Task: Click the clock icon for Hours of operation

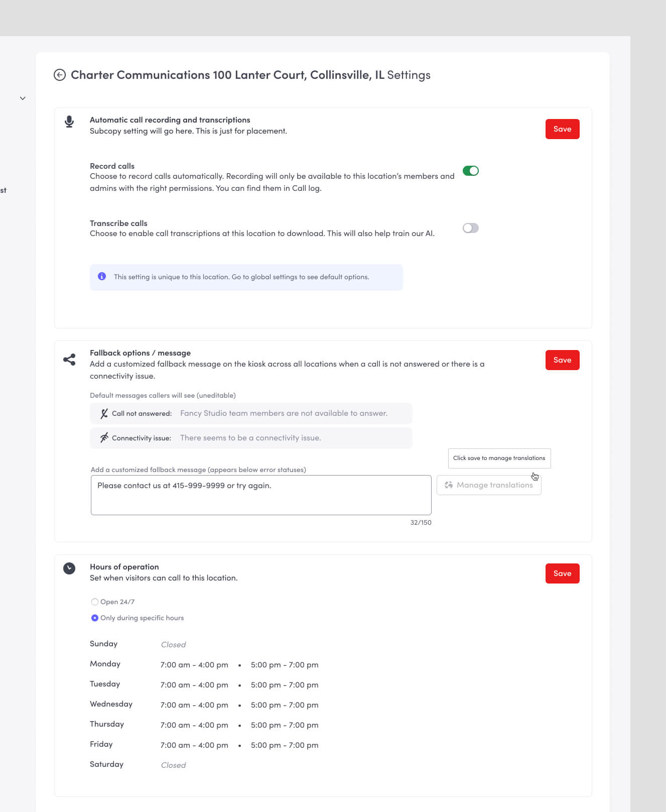Action: 69,568
